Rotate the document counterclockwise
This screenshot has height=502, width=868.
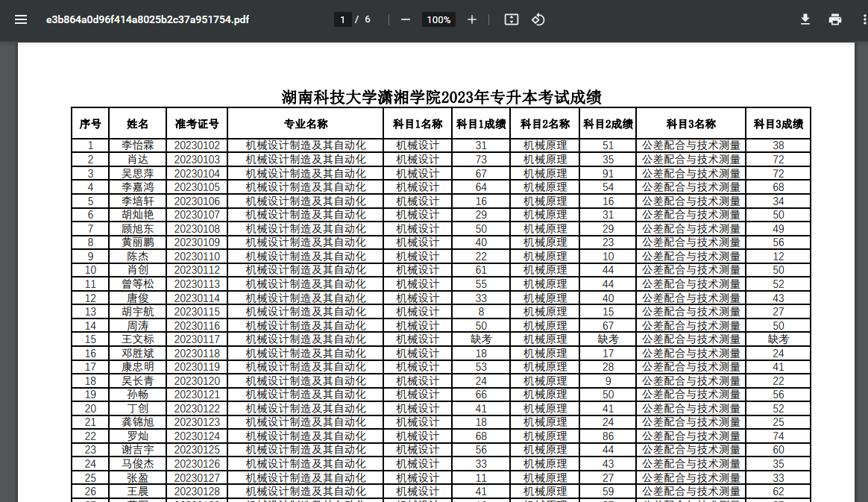[538, 20]
